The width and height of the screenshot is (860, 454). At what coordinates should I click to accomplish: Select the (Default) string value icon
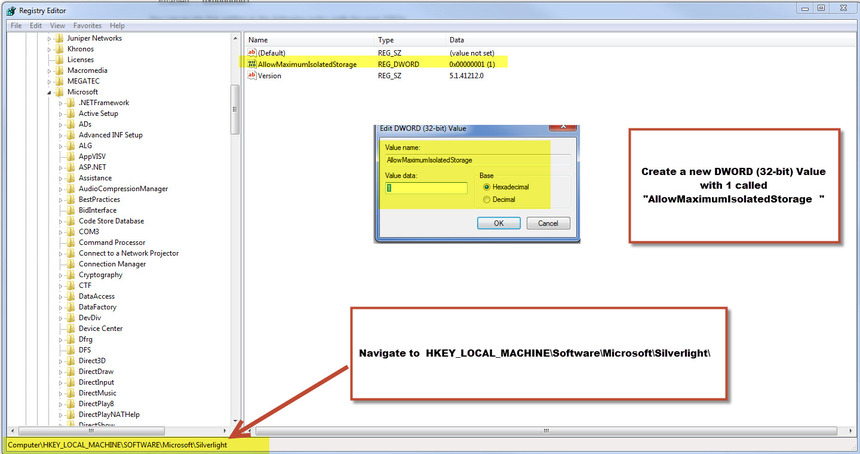(x=252, y=53)
